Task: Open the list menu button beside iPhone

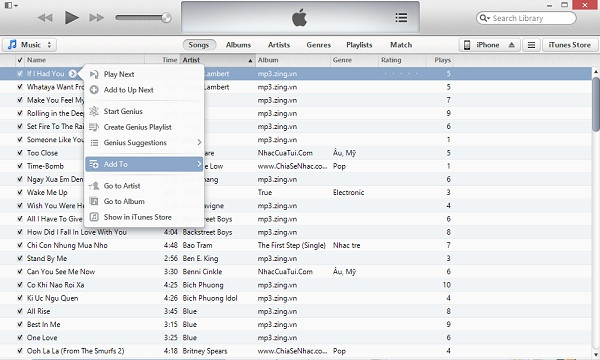Action: [x=531, y=45]
